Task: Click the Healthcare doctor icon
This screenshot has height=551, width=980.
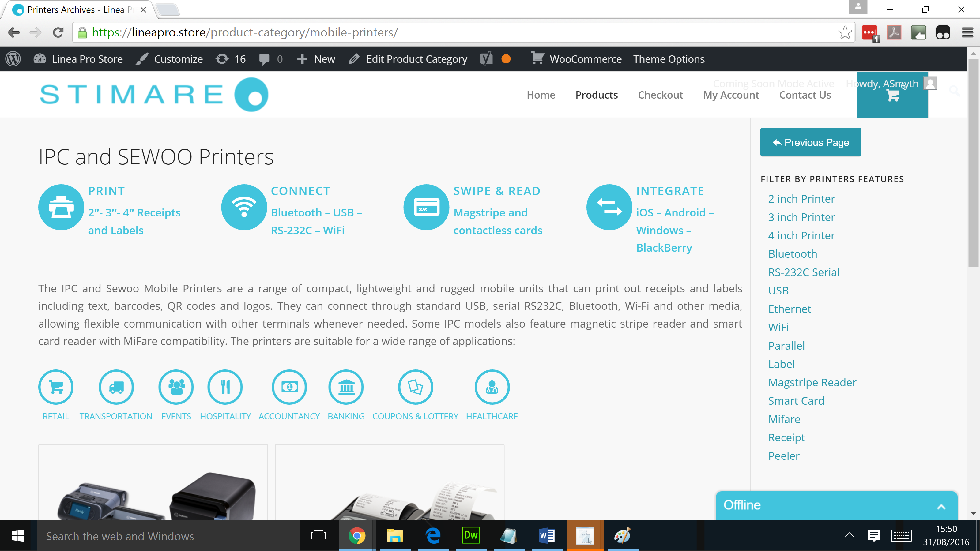Action: point(492,387)
